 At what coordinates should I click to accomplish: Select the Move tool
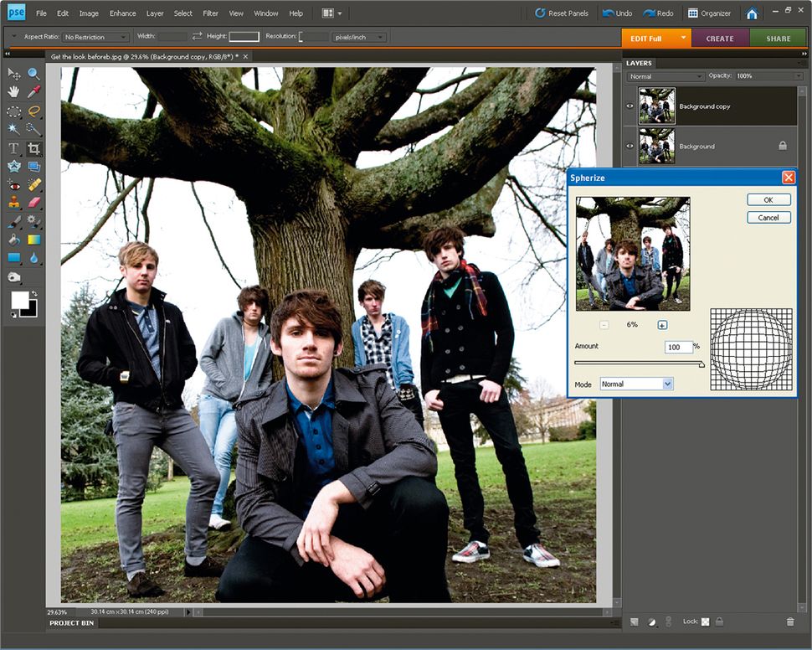(13, 75)
